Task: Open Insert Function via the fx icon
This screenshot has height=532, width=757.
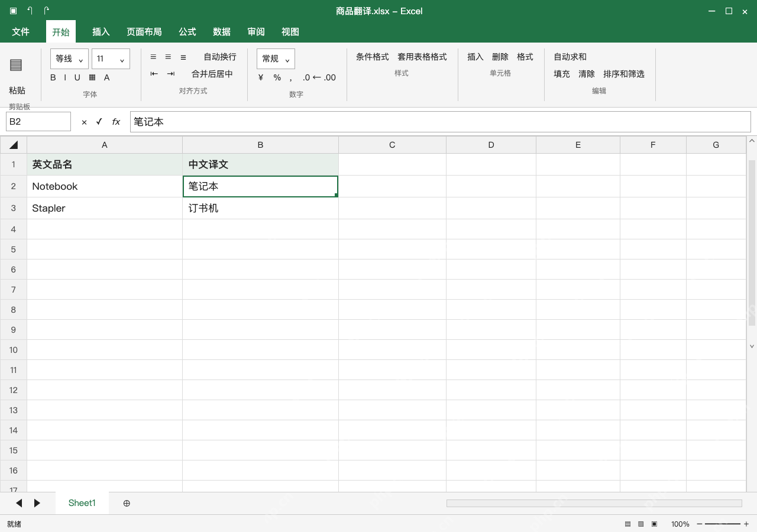Action: pos(116,122)
